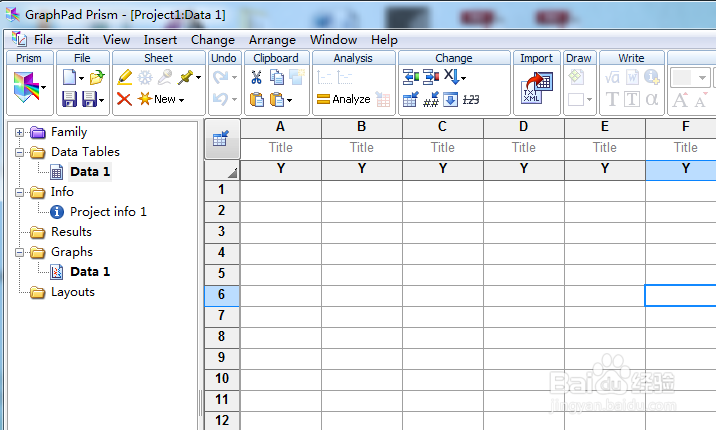Click the Save As floppy disk icon

pyautogui.click(x=89, y=99)
